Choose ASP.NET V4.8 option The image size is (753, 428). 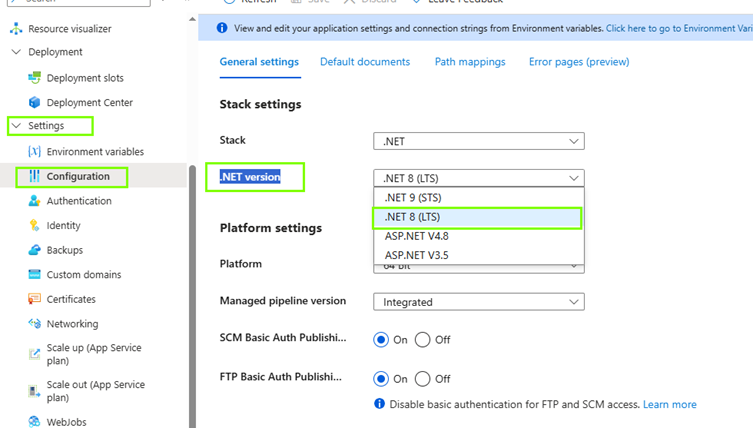[479, 236]
